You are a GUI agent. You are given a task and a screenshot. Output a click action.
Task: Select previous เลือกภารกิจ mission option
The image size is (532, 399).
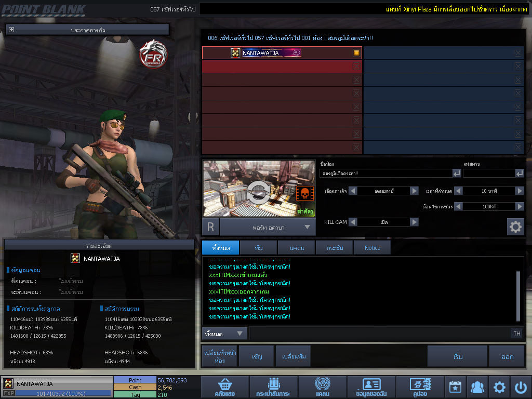tap(353, 191)
